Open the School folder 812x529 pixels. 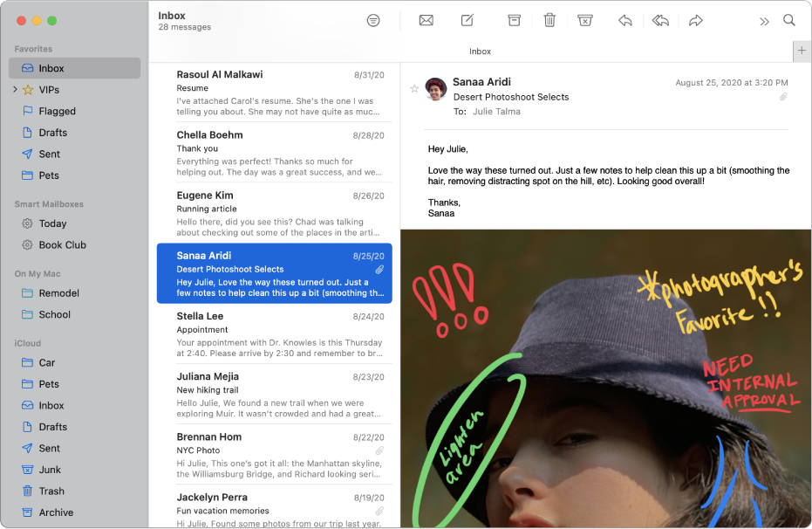75,314
